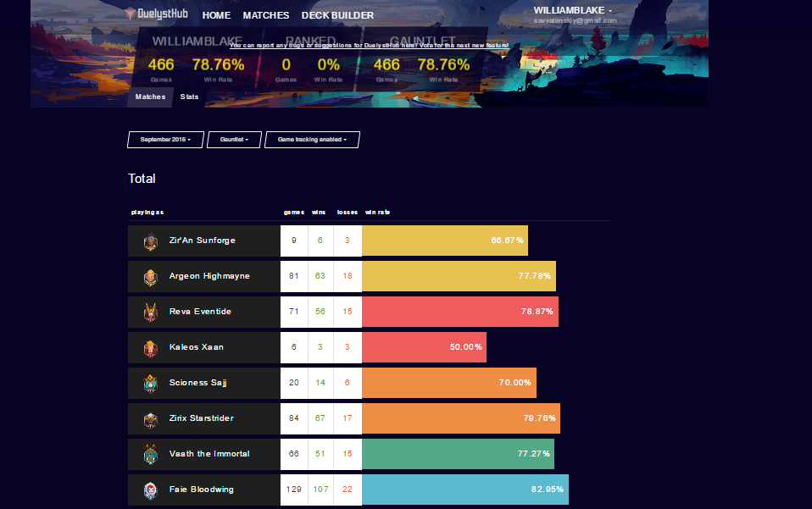
Task: Select the Argeon Highmayne row name
Action: (x=209, y=276)
